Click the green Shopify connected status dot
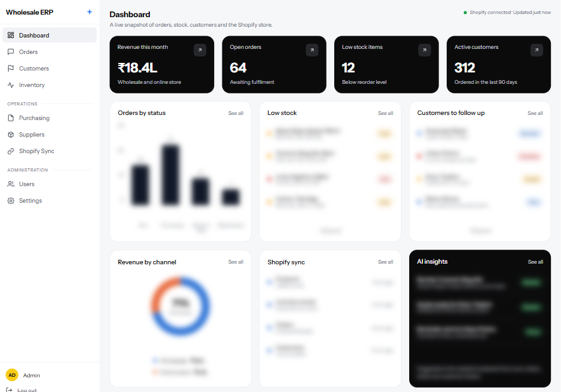 tap(465, 13)
